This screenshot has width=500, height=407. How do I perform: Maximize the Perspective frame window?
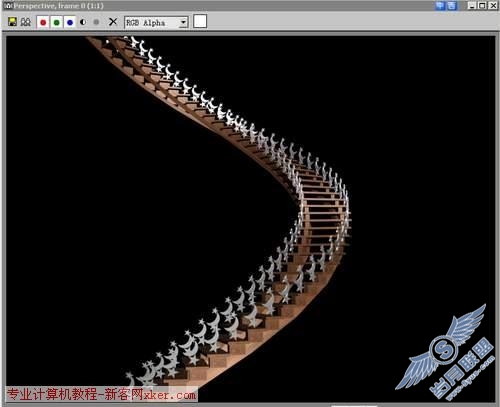click(482, 6)
